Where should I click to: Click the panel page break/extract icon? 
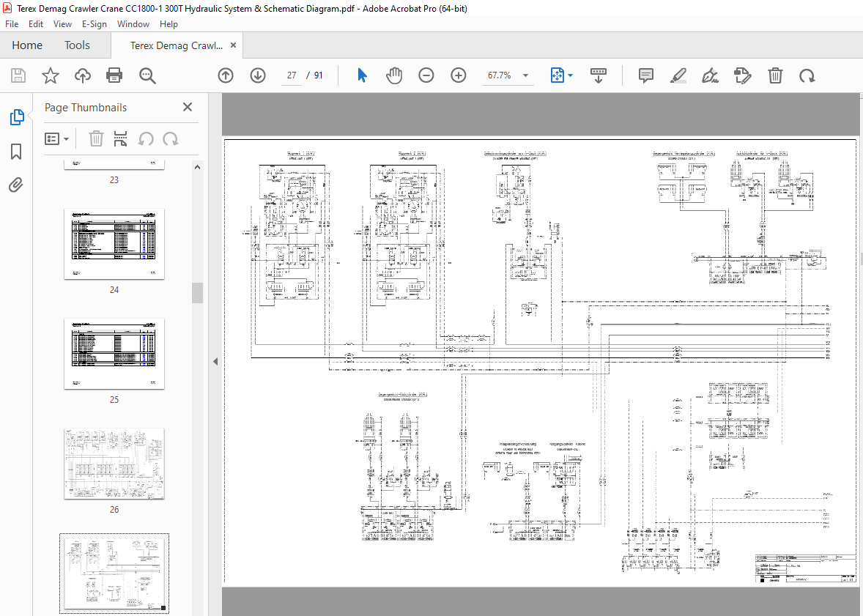coord(121,138)
